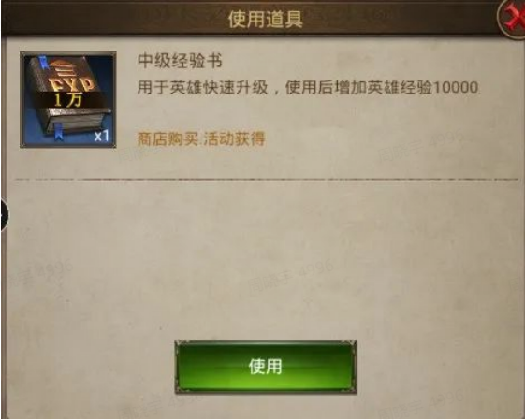Click the 10000 experience value in description

click(455, 88)
